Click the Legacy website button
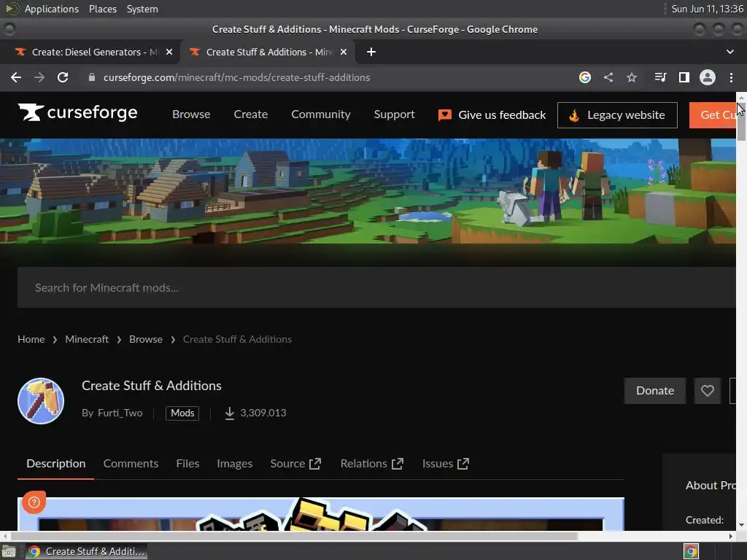The width and height of the screenshot is (747, 560). 617,115
